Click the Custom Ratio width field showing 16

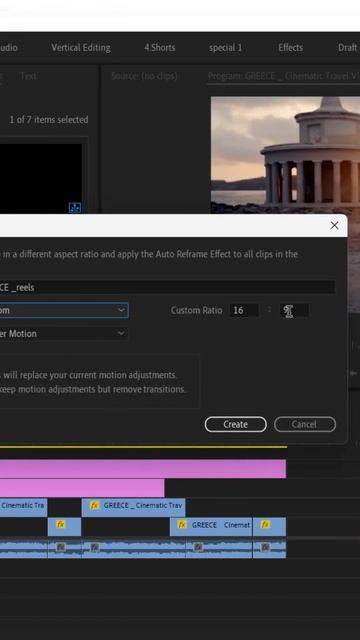pyautogui.click(x=244, y=310)
